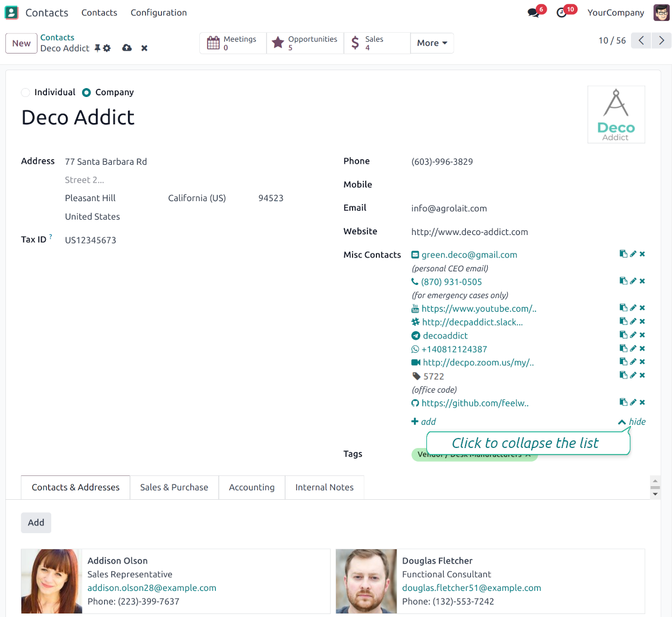Delete the green.deco@gmail.com misc contact
The height and width of the screenshot is (617, 672).
pyautogui.click(x=642, y=254)
